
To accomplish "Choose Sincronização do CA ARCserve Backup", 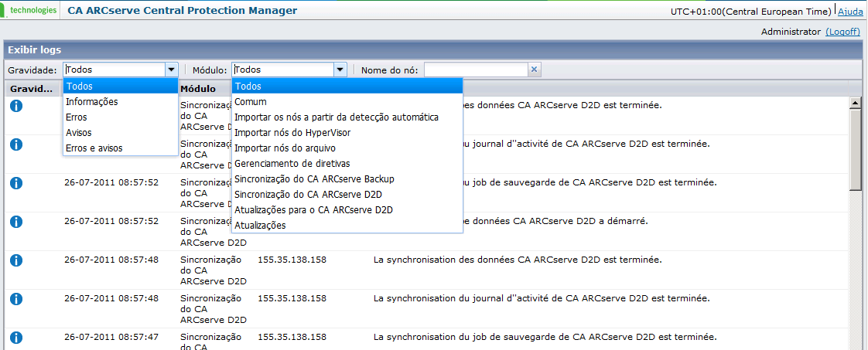I will pyautogui.click(x=347, y=179).
